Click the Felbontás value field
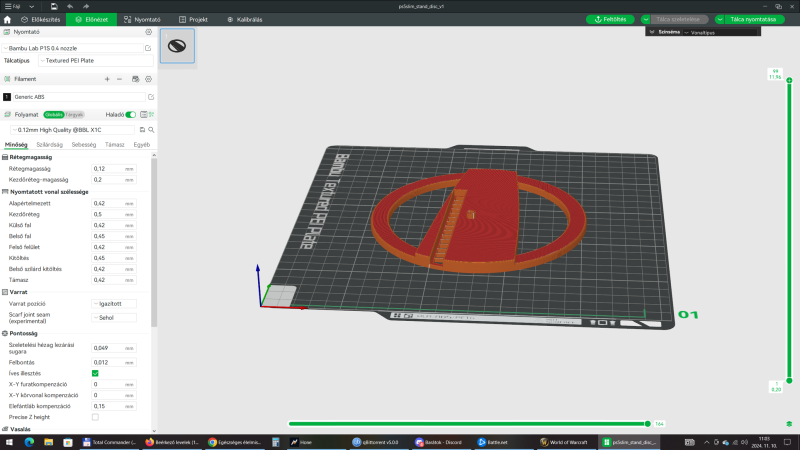This screenshot has width=800, height=450. (x=114, y=362)
